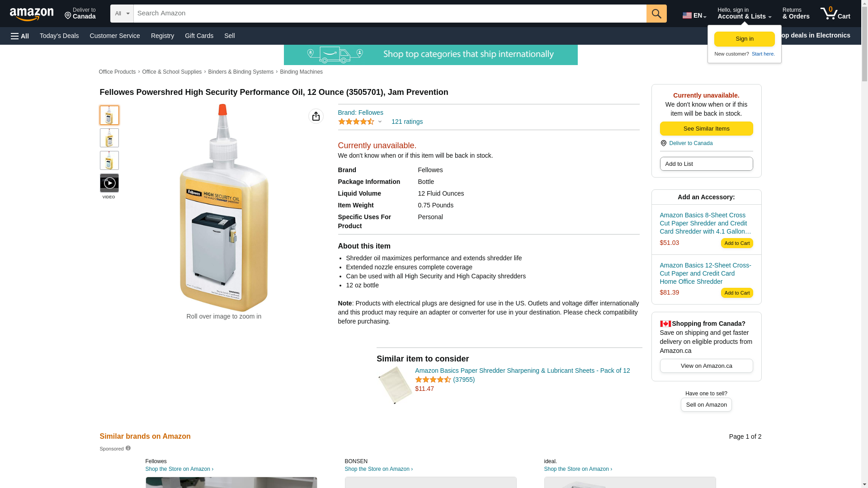868x488 pixels.
Task: Play the product video thumbnail
Action: [x=109, y=183]
